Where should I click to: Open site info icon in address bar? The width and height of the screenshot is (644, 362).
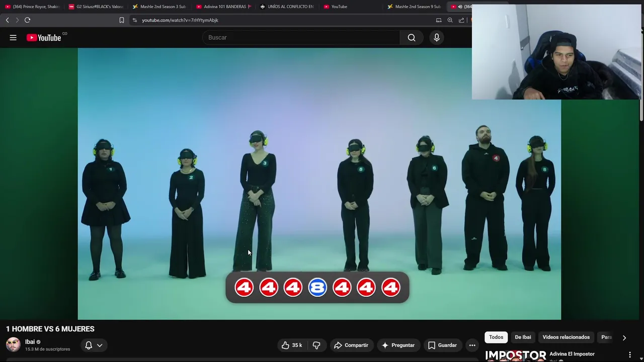coord(134,20)
